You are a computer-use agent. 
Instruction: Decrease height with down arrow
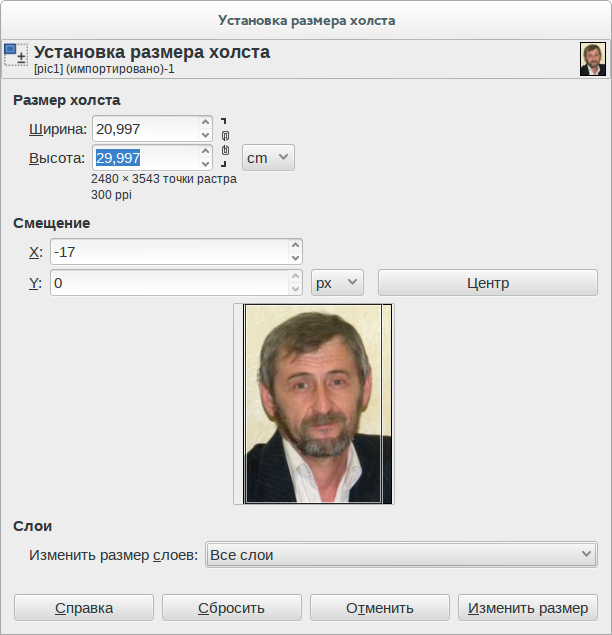click(x=205, y=164)
